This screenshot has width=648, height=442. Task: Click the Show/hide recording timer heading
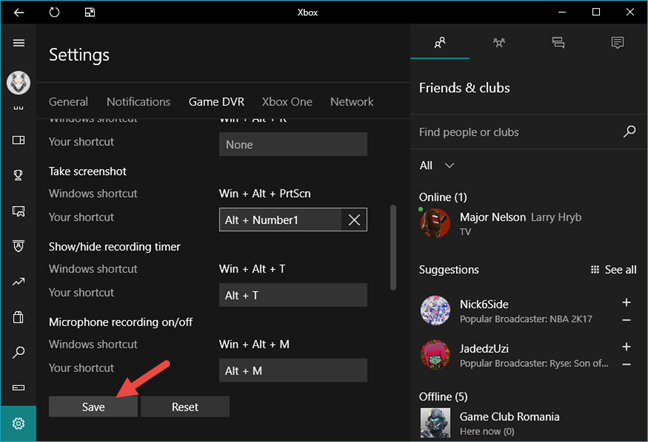point(114,247)
